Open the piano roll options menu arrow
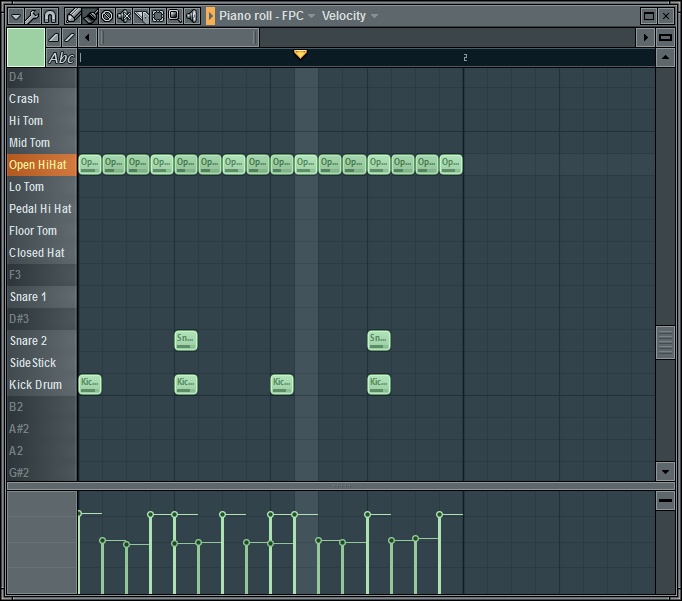This screenshot has height=601, width=682. [x=16, y=17]
